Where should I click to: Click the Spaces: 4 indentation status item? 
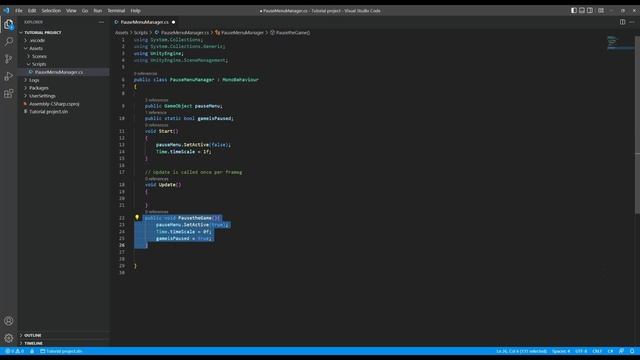561,351
